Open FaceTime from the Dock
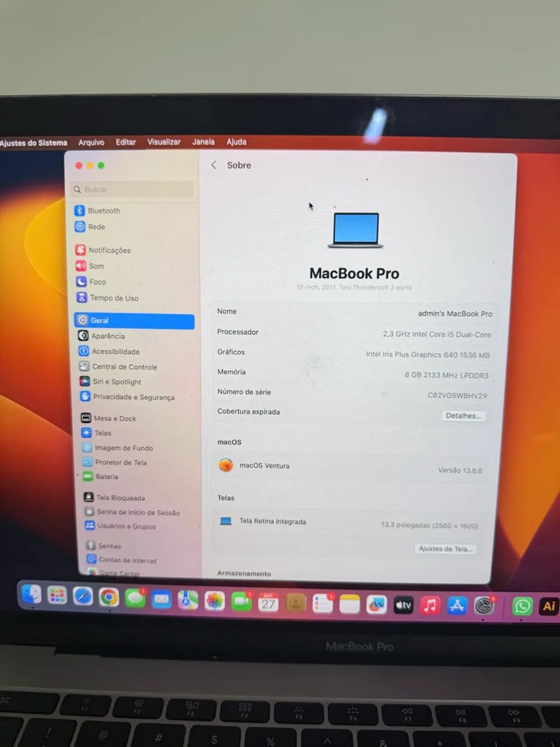The width and height of the screenshot is (560, 747). point(242,602)
